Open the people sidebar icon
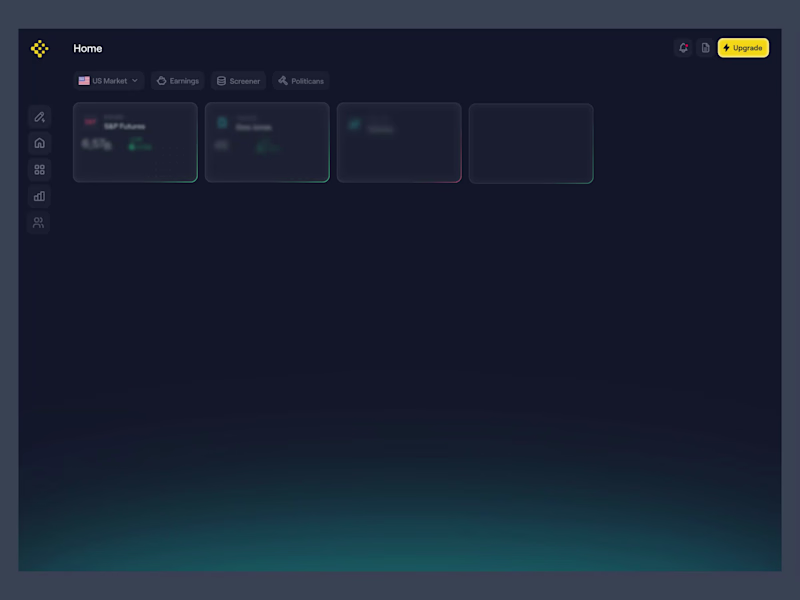 click(38, 223)
